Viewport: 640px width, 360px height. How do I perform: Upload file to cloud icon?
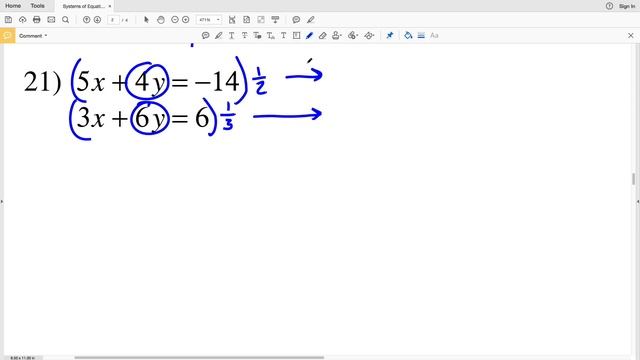(x=22, y=20)
